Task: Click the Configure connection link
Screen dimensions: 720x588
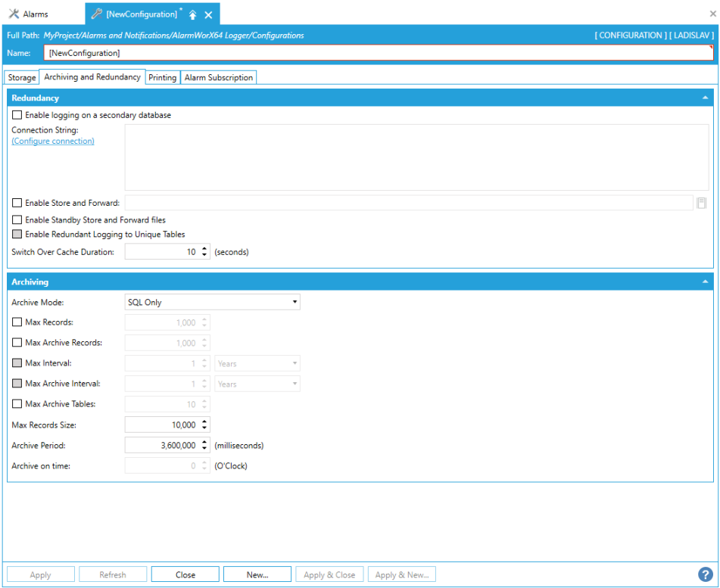Action: click(x=53, y=141)
